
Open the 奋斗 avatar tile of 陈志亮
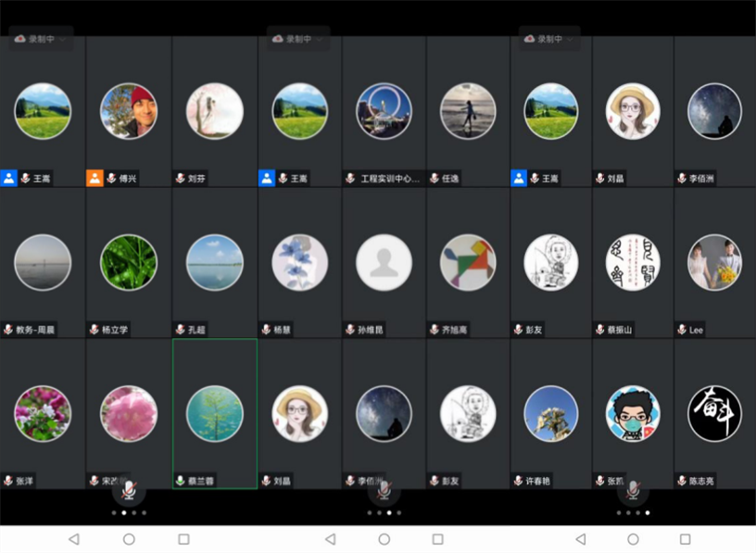click(x=714, y=413)
